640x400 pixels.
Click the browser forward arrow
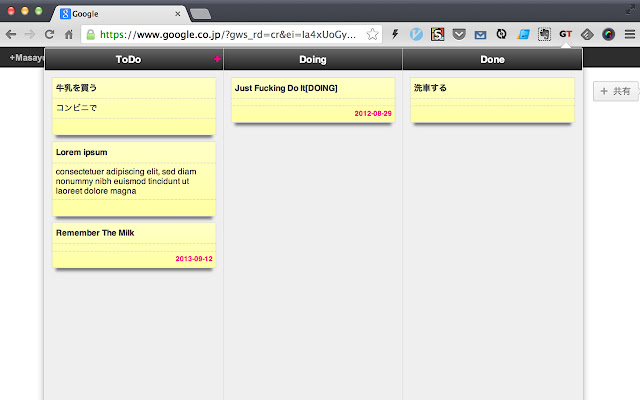coord(30,34)
